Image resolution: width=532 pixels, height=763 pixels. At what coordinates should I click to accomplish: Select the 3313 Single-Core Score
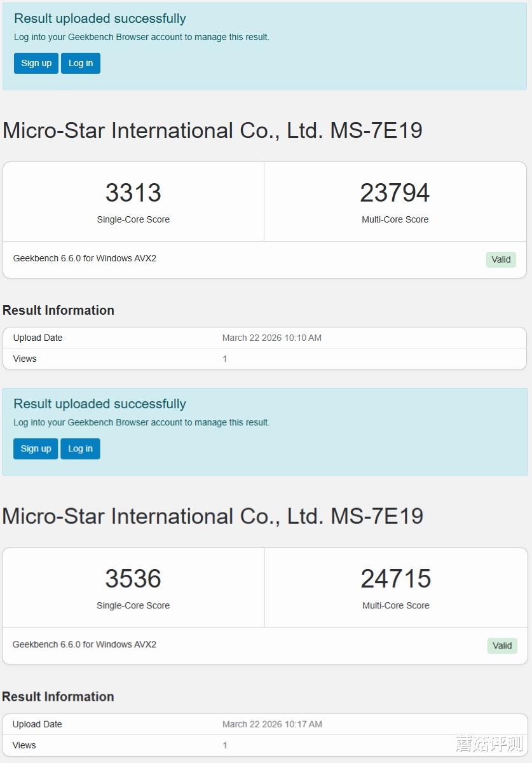point(133,193)
